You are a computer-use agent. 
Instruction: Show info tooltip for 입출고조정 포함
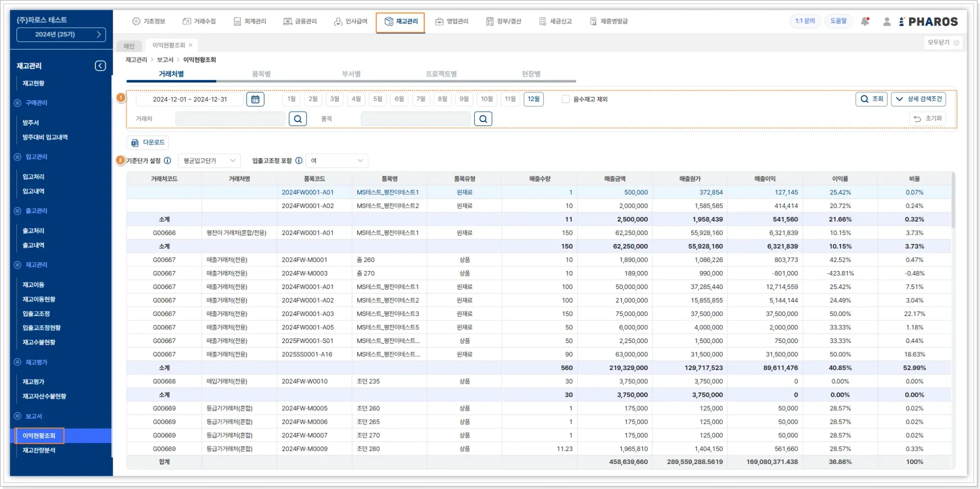point(299,161)
